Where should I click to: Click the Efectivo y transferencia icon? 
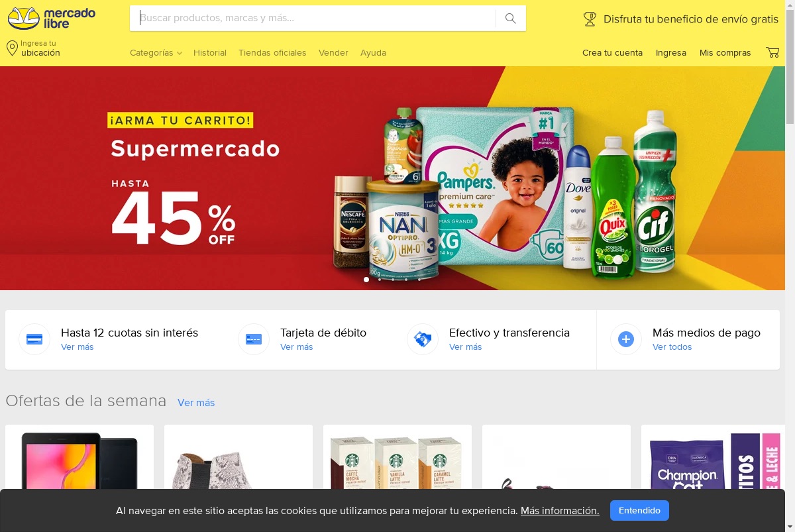point(423,339)
